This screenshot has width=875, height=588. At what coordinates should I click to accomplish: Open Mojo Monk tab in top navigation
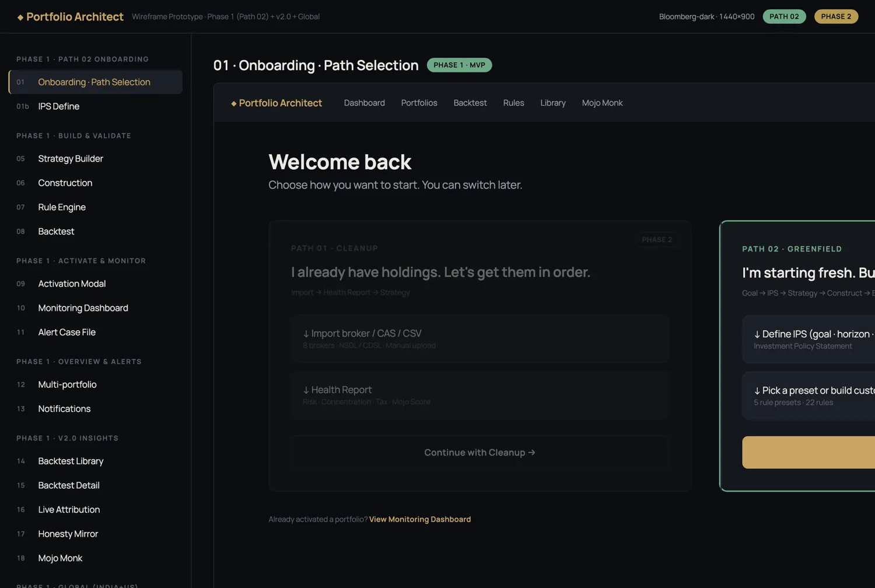coord(602,103)
